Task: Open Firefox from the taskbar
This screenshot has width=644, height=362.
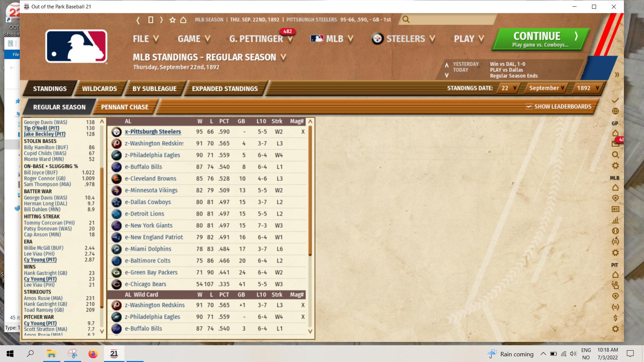Action: (93, 354)
